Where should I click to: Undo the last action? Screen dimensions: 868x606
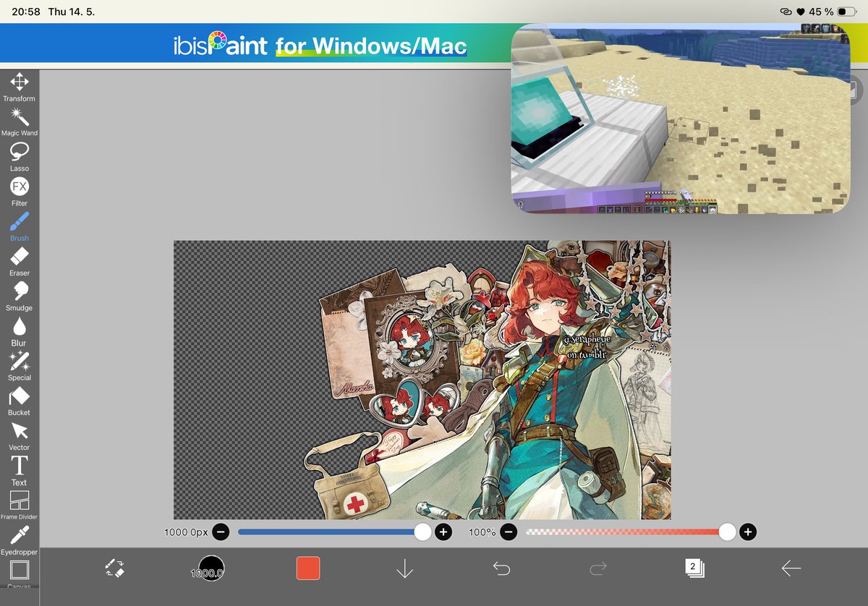tap(501, 568)
